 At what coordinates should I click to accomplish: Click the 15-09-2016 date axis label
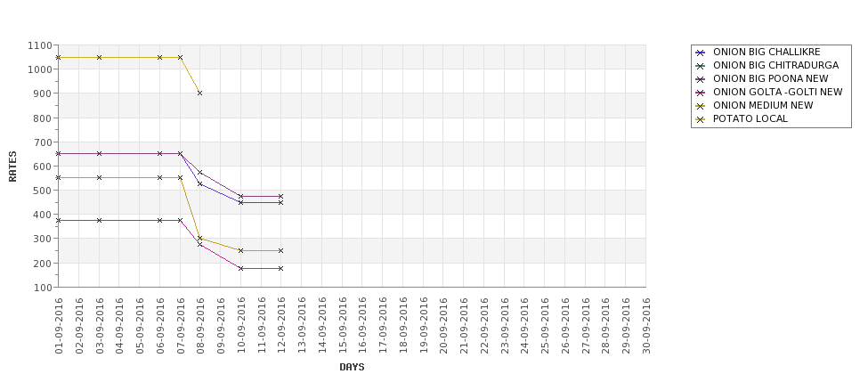coord(342,326)
